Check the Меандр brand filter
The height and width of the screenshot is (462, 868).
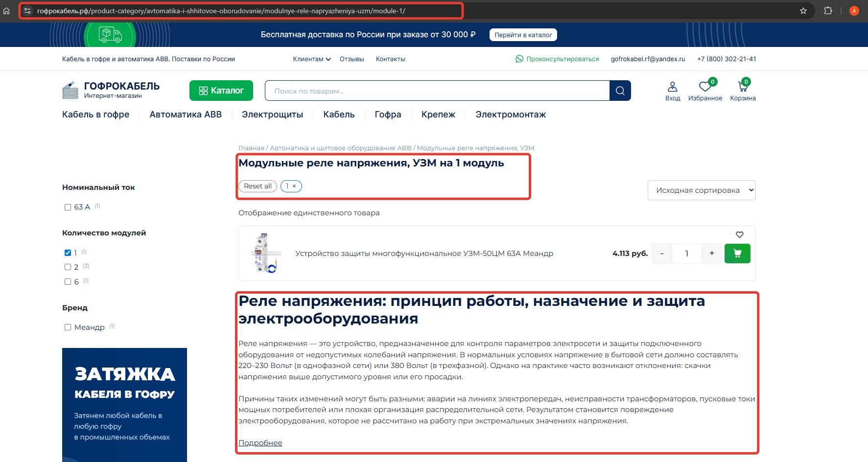point(68,327)
